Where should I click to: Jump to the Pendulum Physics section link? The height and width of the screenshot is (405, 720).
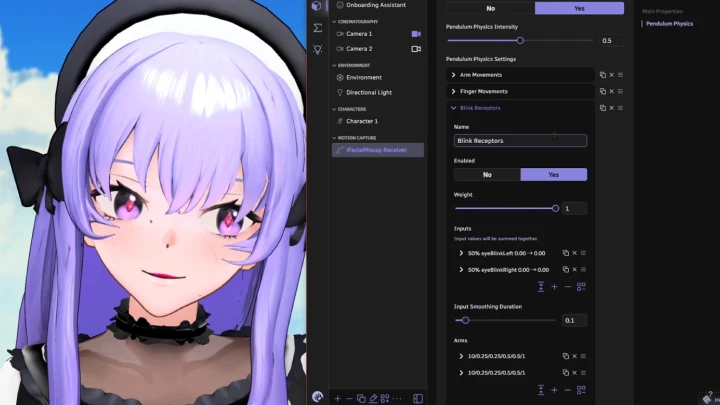pos(669,23)
